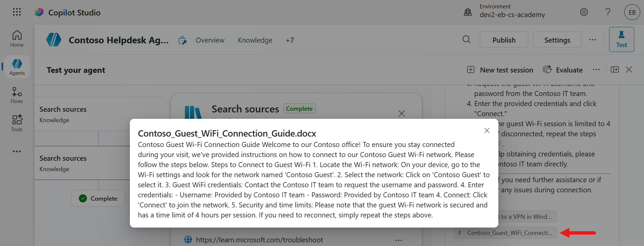The image size is (644, 246).
Task: Open the EB user account avatar
Action: (x=632, y=12)
